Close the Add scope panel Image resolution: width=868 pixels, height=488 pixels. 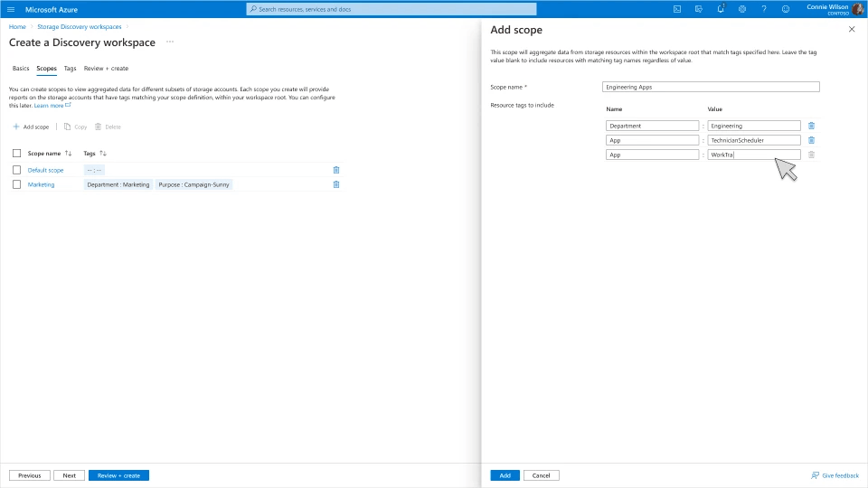click(852, 29)
